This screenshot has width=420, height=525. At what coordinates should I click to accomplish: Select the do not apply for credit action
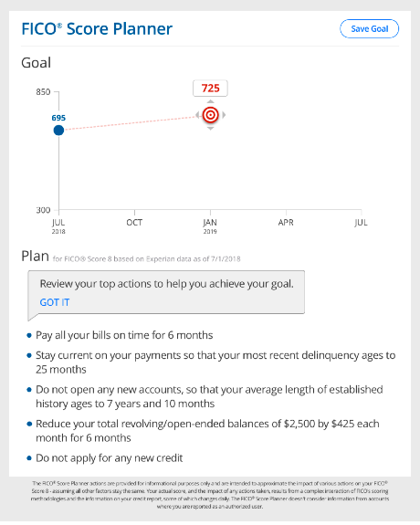[110, 458]
